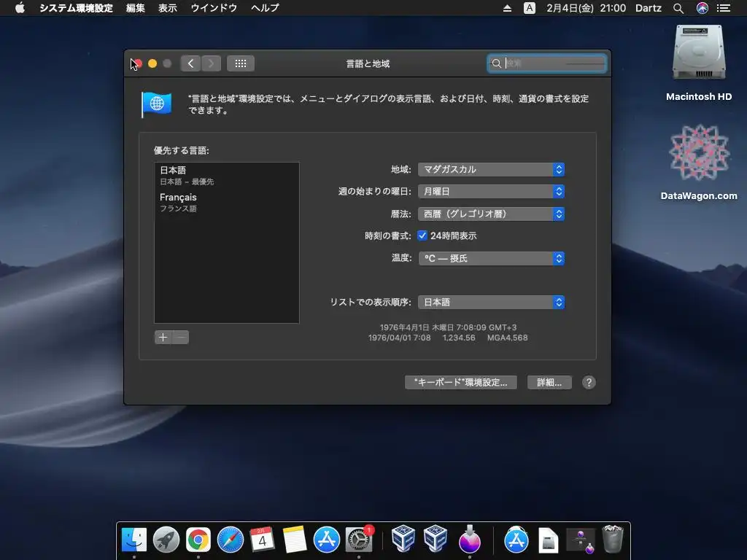Open the 温度 dropdown showing °C — 摂氏

[491, 258]
